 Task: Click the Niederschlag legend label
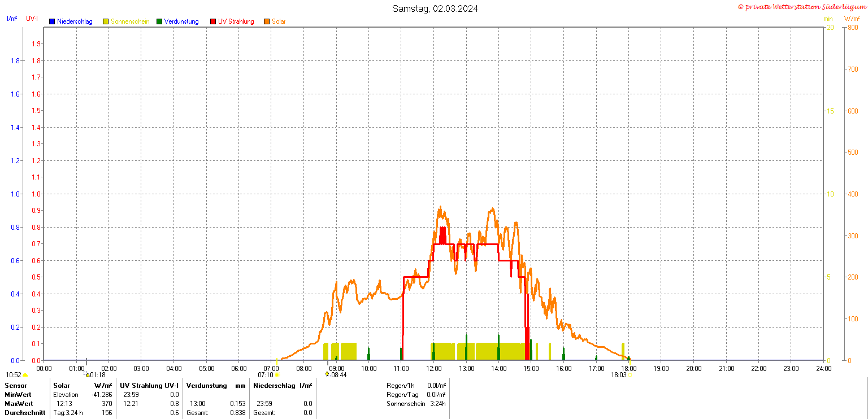tap(75, 21)
